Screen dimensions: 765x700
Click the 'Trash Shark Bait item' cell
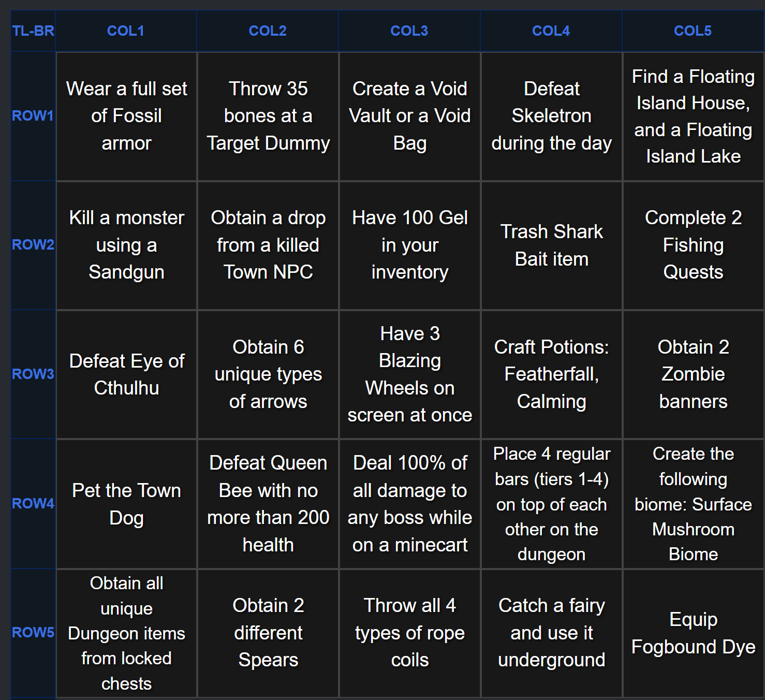pos(552,245)
